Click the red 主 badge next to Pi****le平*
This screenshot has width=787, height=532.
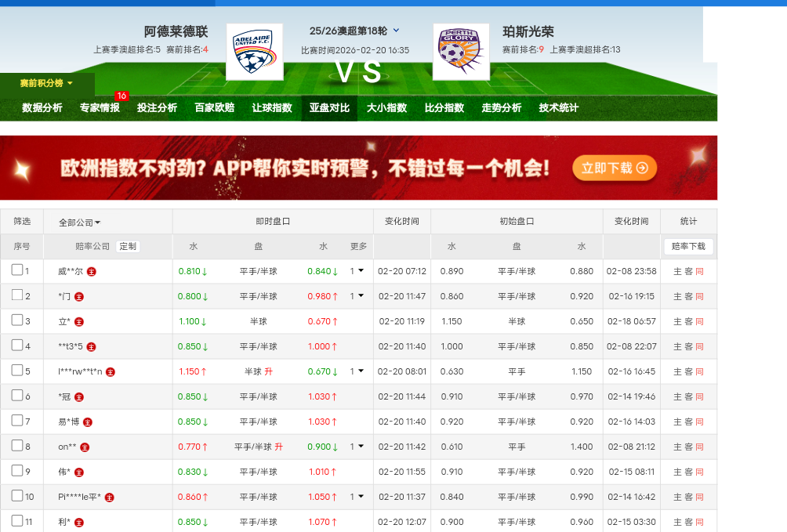(110, 498)
